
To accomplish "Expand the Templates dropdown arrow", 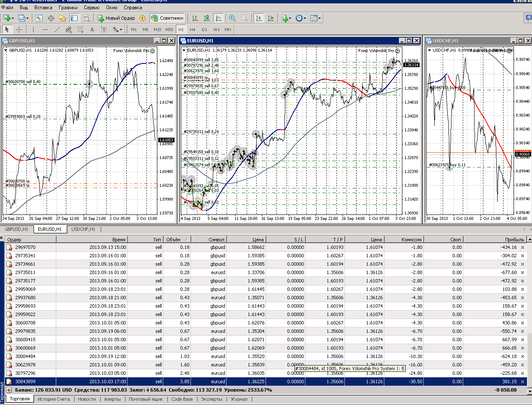I will (x=319, y=18).
